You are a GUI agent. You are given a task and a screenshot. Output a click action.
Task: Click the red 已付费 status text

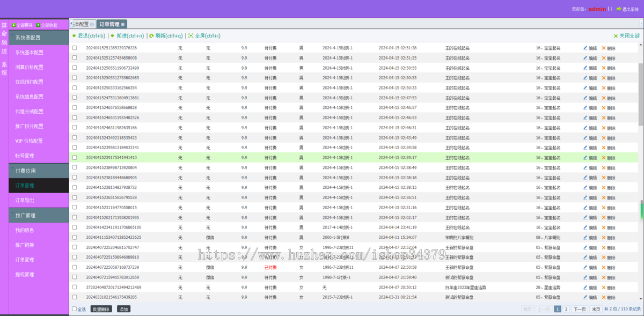(x=270, y=267)
